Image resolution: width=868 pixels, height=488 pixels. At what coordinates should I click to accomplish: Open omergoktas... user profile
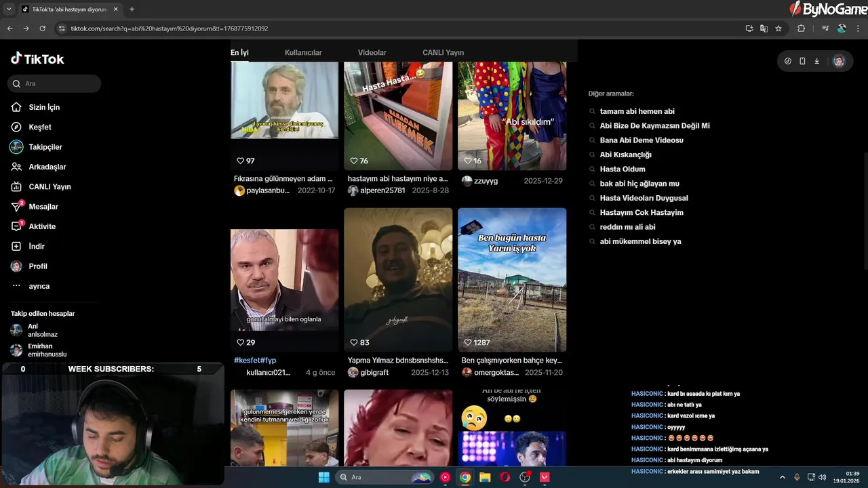(x=490, y=372)
